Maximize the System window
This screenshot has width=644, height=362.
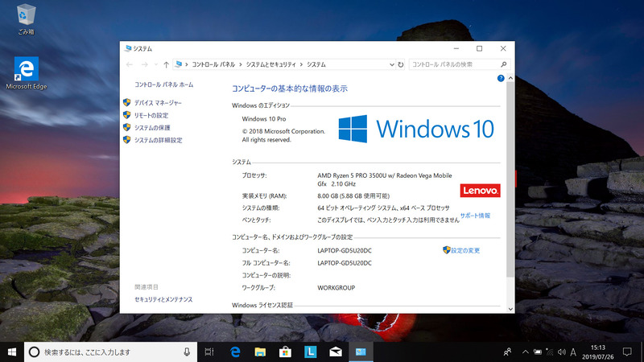tap(479, 48)
